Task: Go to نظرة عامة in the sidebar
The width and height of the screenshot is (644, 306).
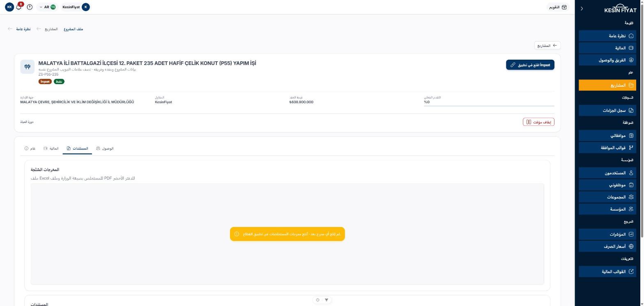Action: coord(607,36)
